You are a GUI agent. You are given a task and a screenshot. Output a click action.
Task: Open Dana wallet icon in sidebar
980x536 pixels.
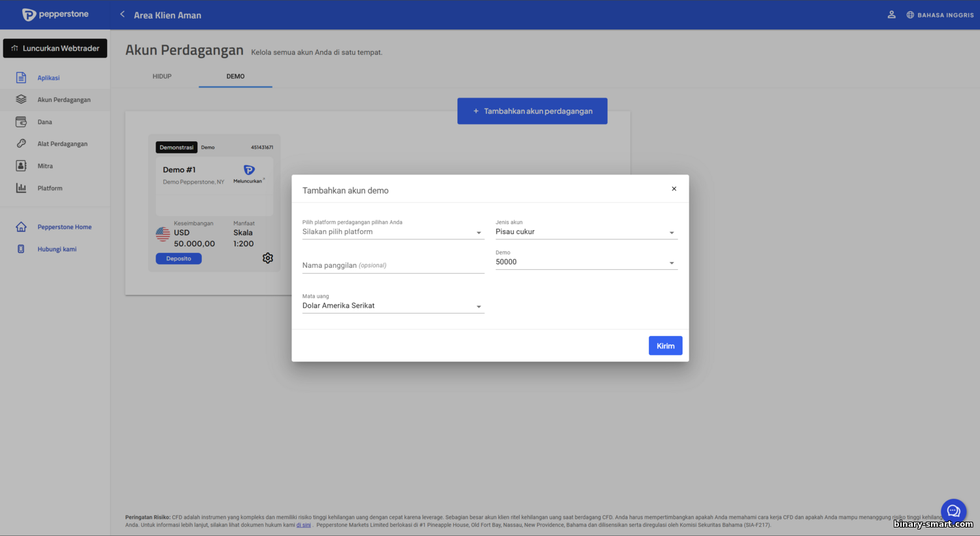click(21, 122)
